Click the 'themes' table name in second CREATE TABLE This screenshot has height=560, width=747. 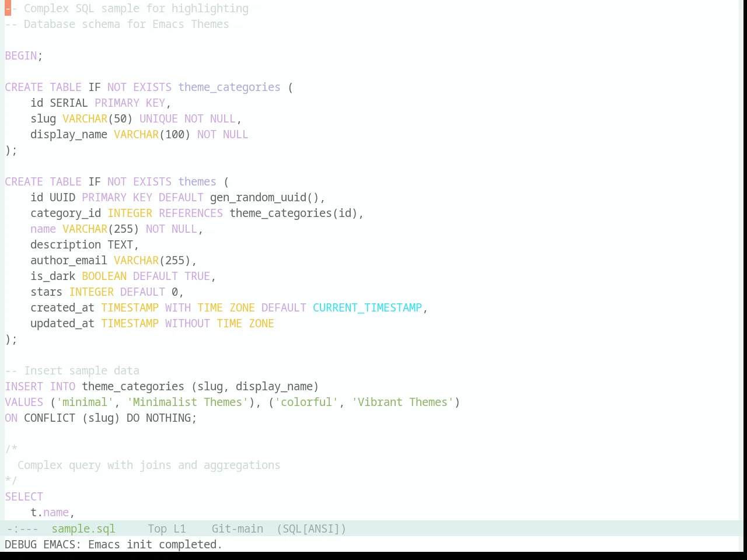pyautogui.click(x=197, y=181)
